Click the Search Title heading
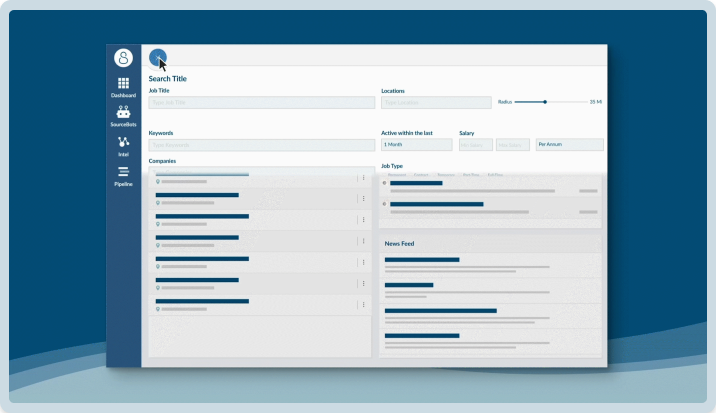 [168, 79]
